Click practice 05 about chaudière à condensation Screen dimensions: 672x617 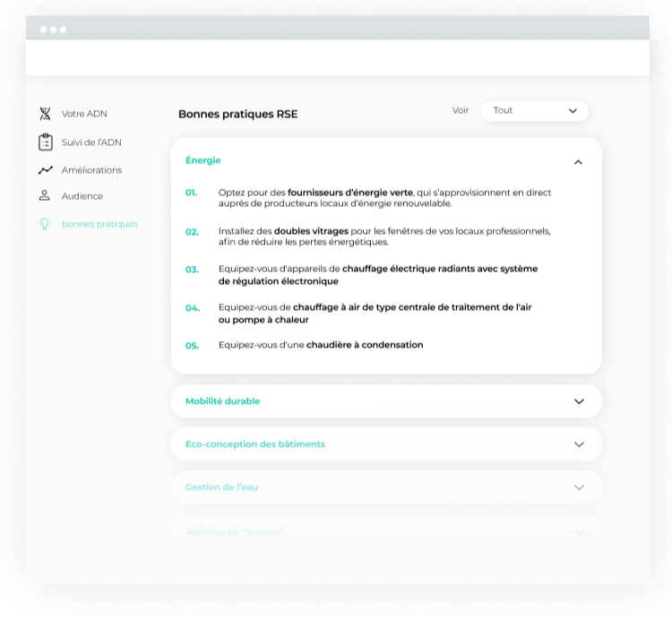(321, 345)
